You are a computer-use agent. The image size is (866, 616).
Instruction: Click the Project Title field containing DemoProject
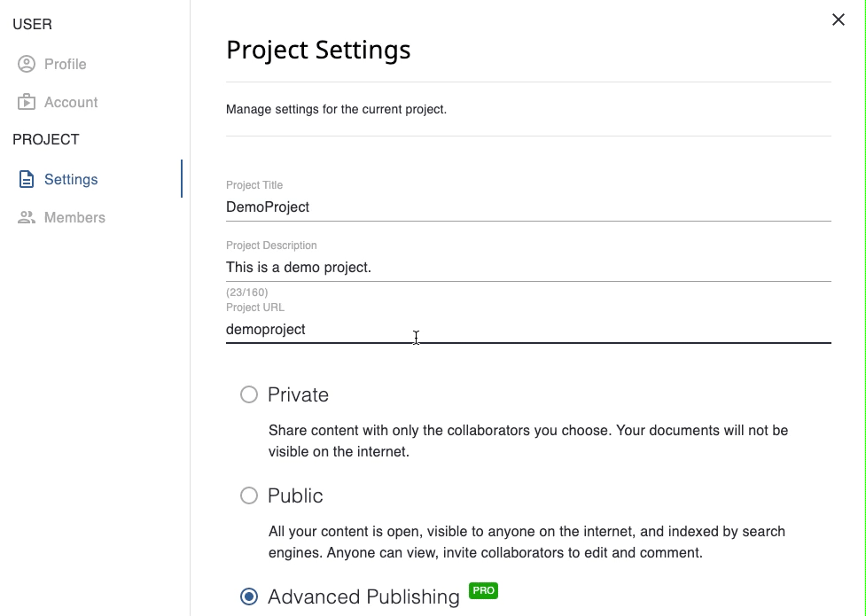[527, 207]
